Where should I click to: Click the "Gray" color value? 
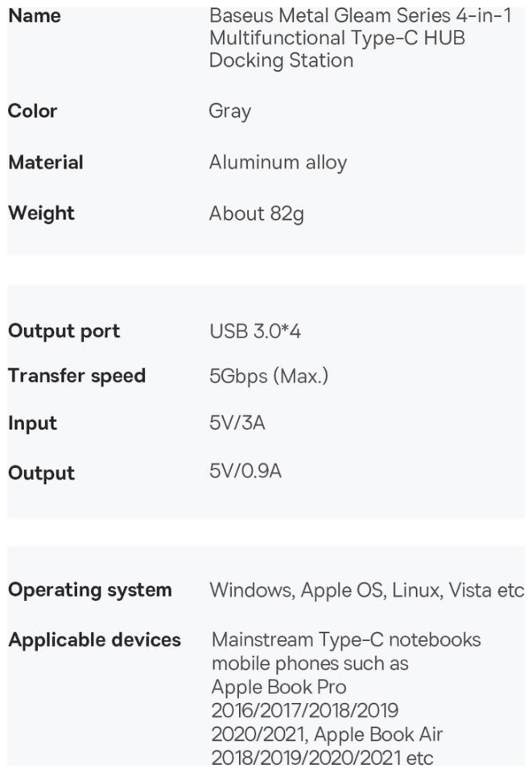[229, 111]
